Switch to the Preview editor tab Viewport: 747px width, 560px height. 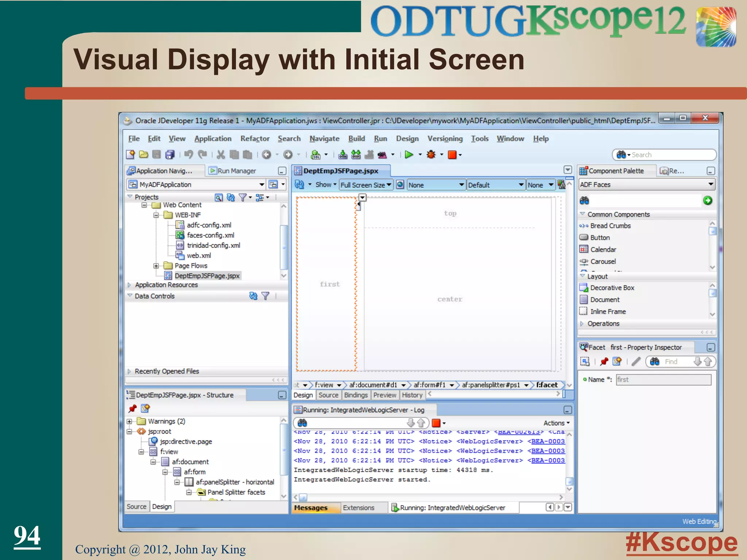384,395
